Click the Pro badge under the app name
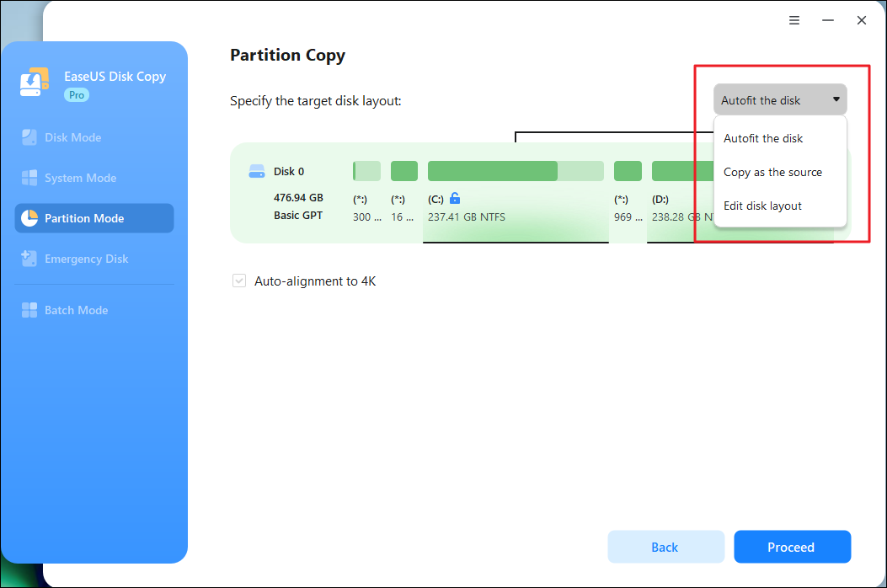The height and width of the screenshot is (588, 887). [x=76, y=94]
